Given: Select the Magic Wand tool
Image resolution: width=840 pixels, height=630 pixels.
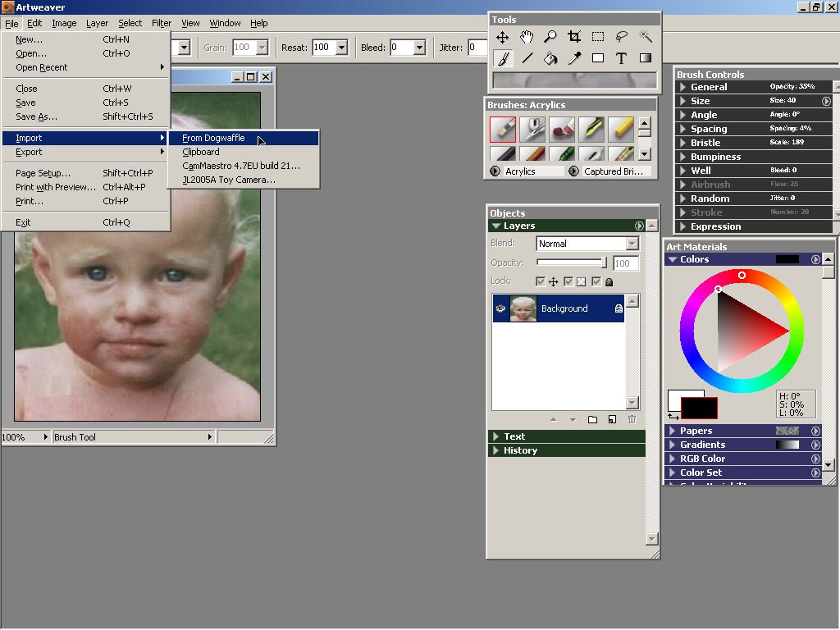Looking at the screenshot, I should (646, 37).
